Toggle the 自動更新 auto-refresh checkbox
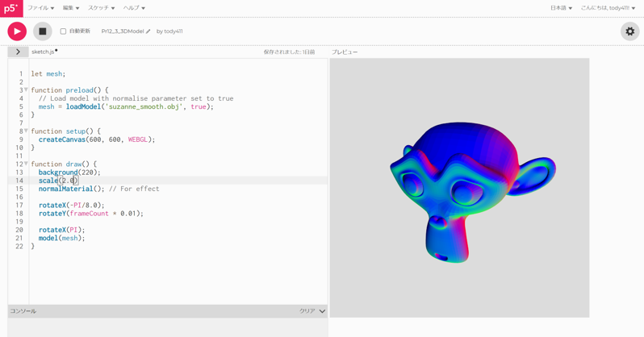Image resolution: width=644 pixels, height=337 pixels. click(63, 31)
